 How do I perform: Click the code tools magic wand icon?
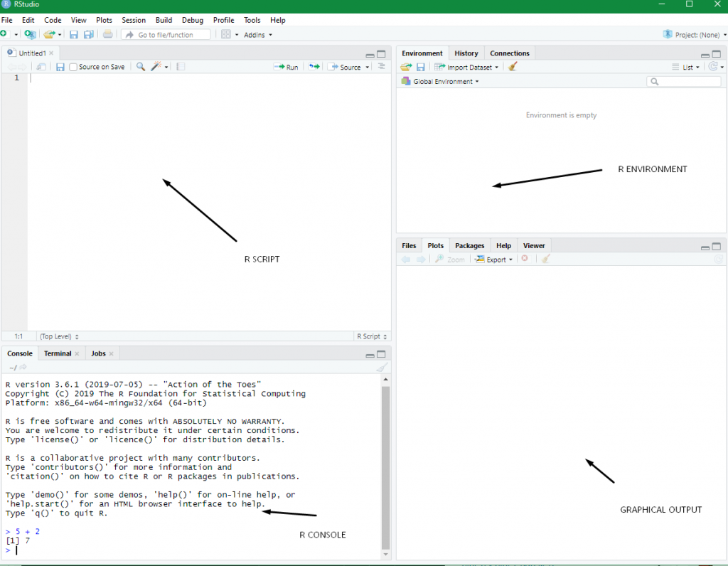coord(156,66)
